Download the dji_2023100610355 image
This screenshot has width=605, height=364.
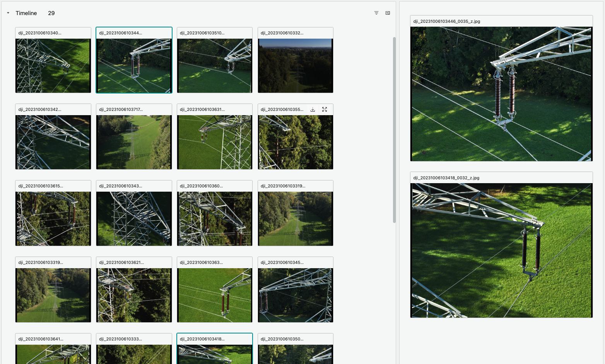(313, 110)
